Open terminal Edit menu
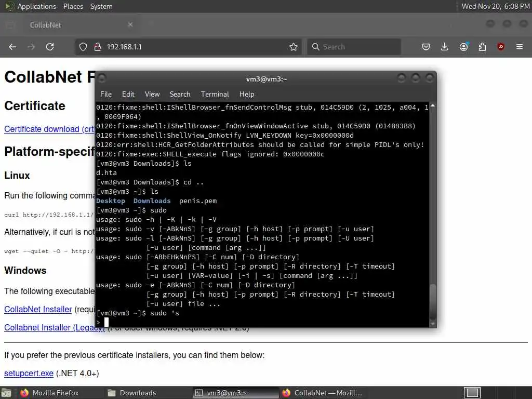This screenshot has height=399, width=532. tap(128, 95)
